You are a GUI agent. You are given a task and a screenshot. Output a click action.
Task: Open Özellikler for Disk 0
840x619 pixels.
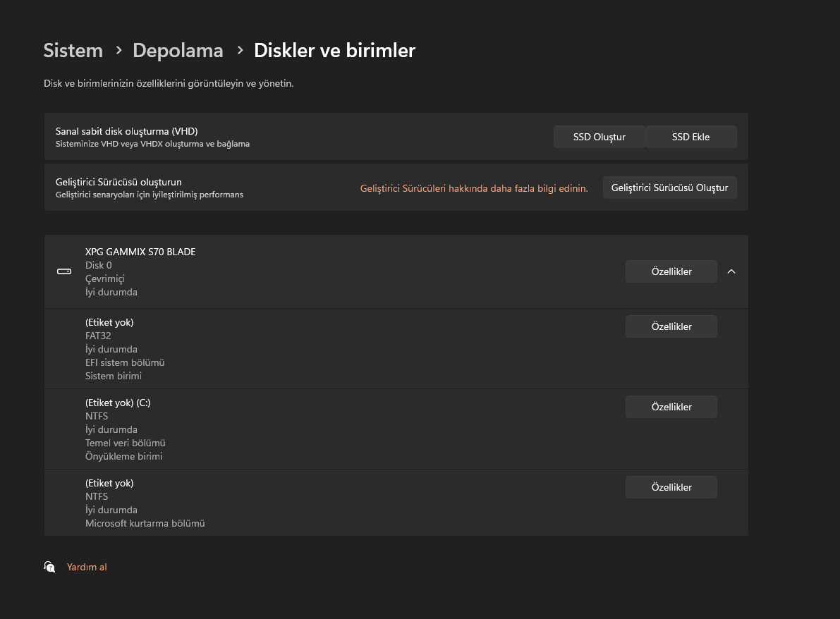[x=671, y=271]
